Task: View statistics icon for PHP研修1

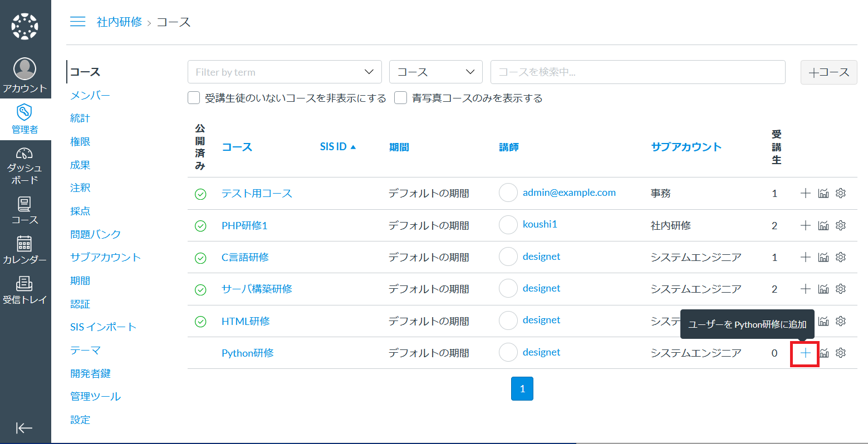Action: 823,225
